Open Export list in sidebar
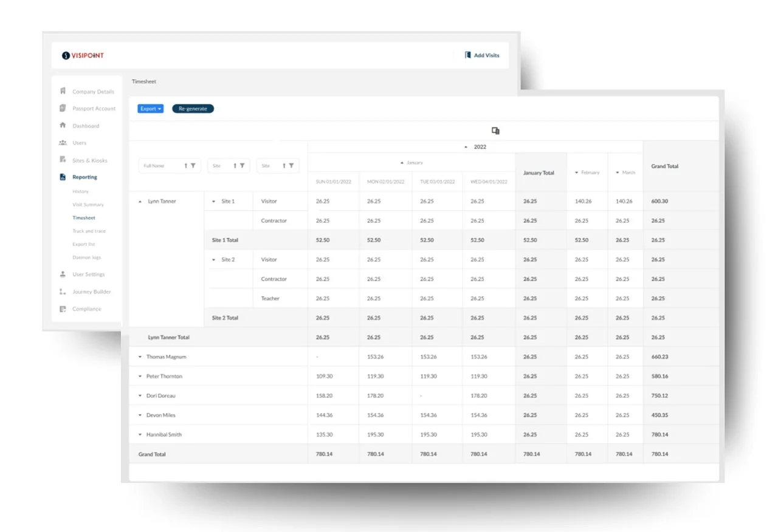Screen dimensions: 778x532 [84, 244]
